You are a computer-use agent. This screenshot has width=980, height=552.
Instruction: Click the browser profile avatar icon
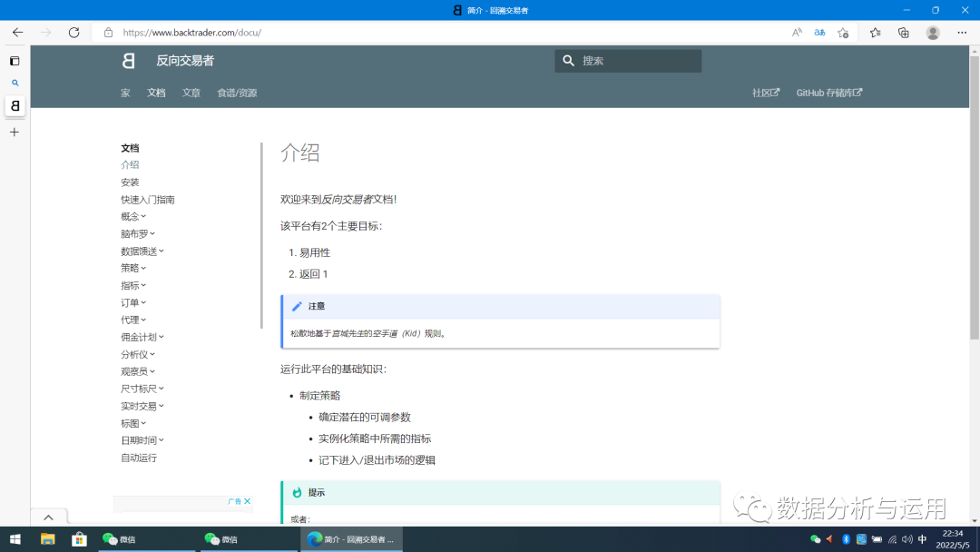(932, 31)
